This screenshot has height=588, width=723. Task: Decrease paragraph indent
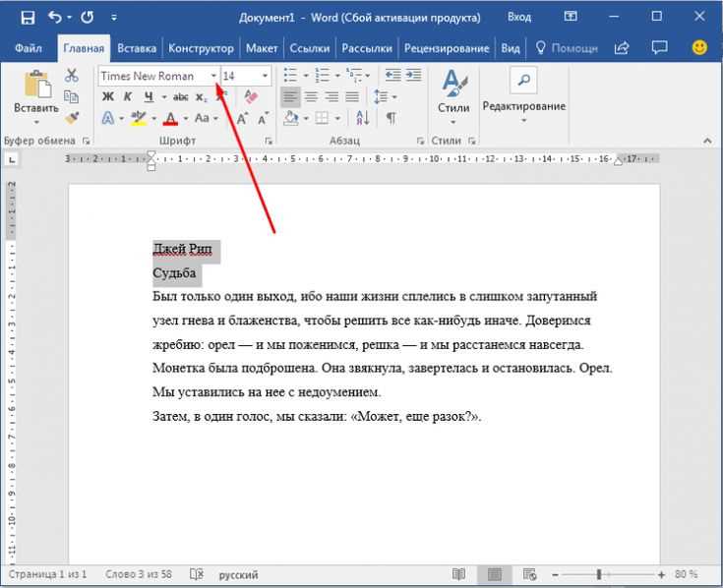click(x=392, y=75)
